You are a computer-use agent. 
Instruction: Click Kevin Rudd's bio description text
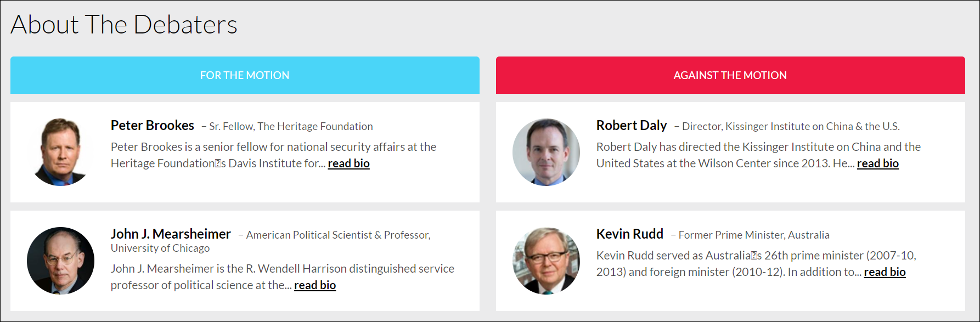pos(756,256)
